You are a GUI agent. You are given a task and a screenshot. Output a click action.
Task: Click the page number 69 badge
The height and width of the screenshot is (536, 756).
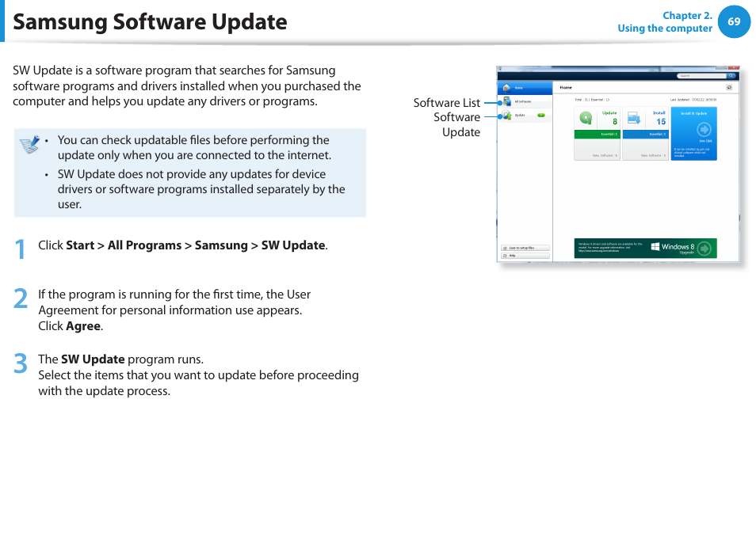[x=734, y=21]
